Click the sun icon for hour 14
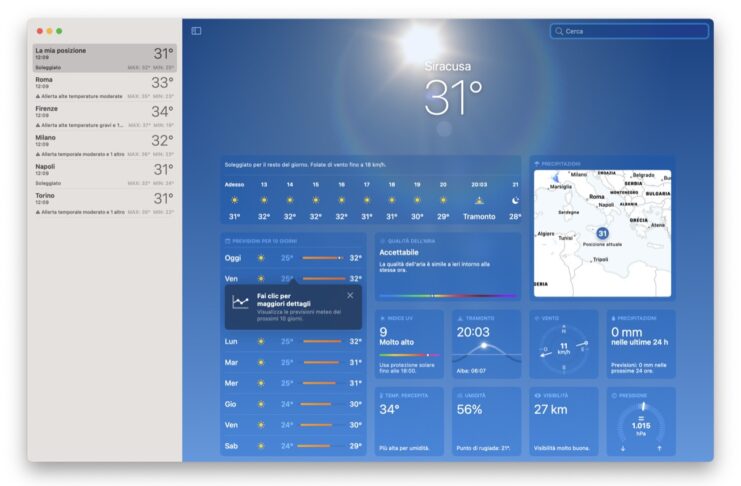The image size is (741, 486). [290, 200]
